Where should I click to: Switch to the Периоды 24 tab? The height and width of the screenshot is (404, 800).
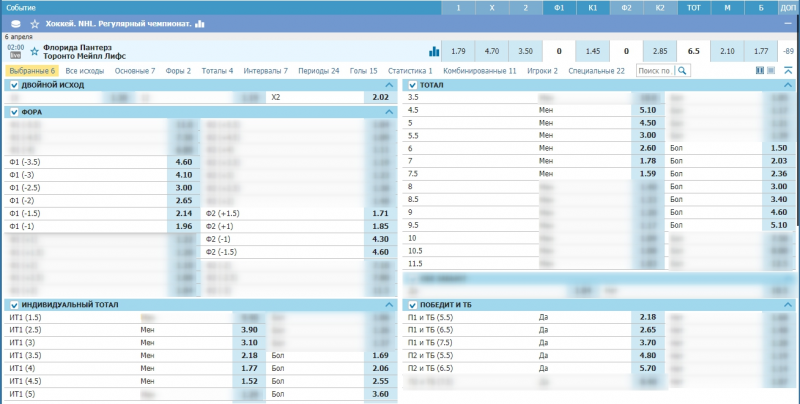321,71
